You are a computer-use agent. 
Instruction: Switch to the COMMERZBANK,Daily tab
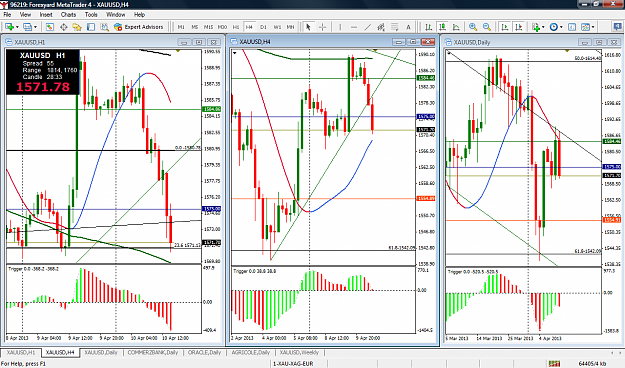[153, 352]
